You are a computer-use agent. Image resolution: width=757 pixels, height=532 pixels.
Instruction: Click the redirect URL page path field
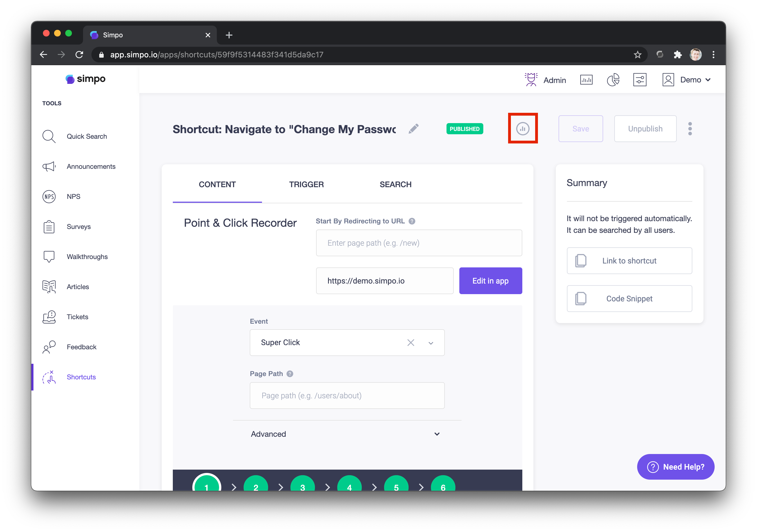pos(419,243)
